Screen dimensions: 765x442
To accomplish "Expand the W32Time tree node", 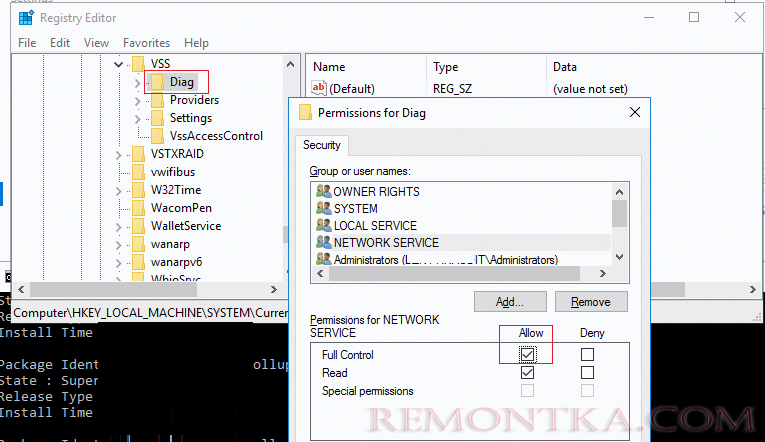I will (119, 191).
